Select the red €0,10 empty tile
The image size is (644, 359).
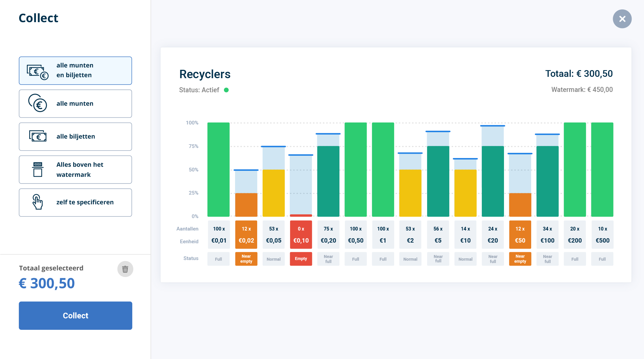[301, 235]
